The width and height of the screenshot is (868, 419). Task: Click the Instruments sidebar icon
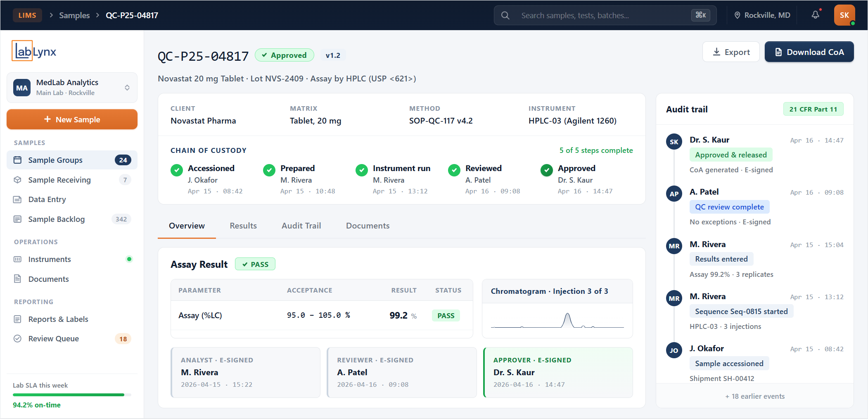pyautogui.click(x=17, y=259)
